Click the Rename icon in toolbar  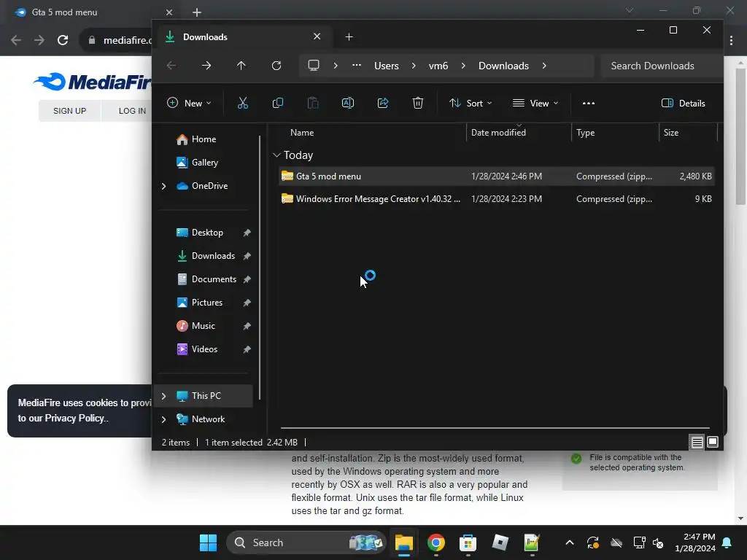[x=348, y=103]
